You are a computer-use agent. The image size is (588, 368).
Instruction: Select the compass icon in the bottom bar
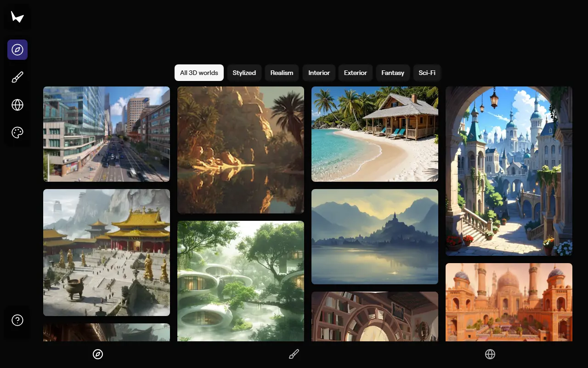98,354
